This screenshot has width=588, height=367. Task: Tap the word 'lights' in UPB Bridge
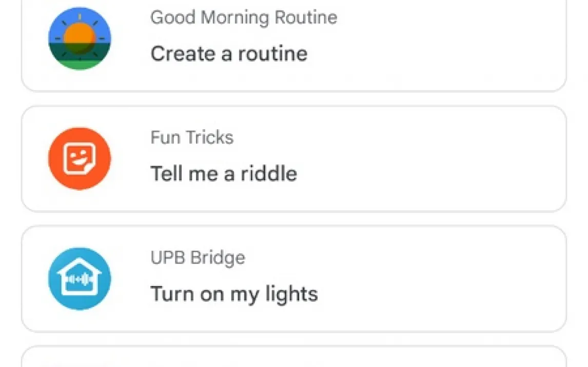coord(291,294)
